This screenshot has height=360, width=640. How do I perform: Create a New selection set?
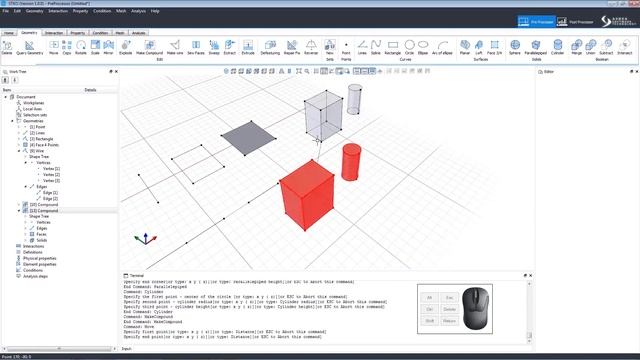coord(330,47)
